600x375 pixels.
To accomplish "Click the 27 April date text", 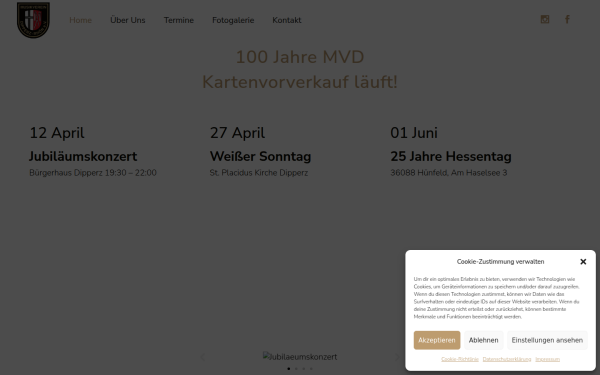I will tap(237, 133).
